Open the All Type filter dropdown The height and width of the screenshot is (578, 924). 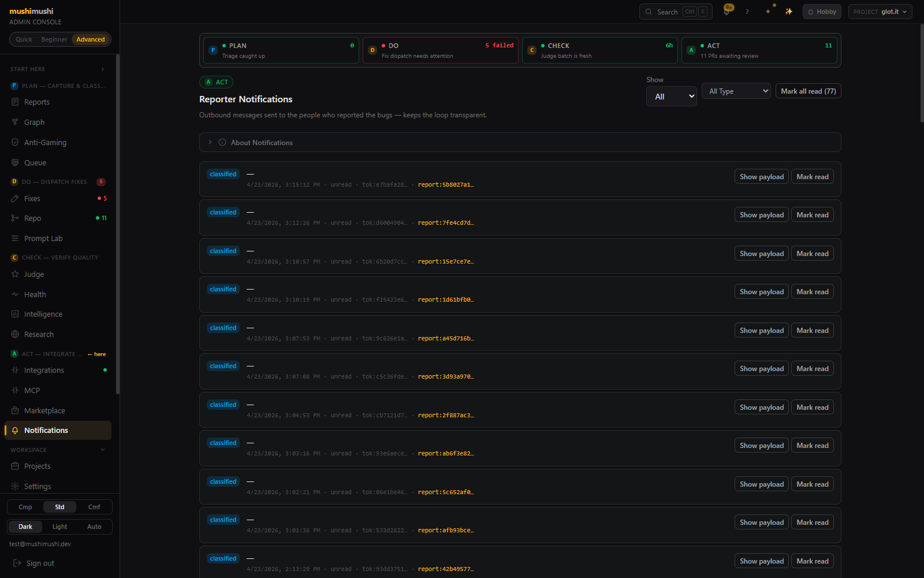[736, 91]
